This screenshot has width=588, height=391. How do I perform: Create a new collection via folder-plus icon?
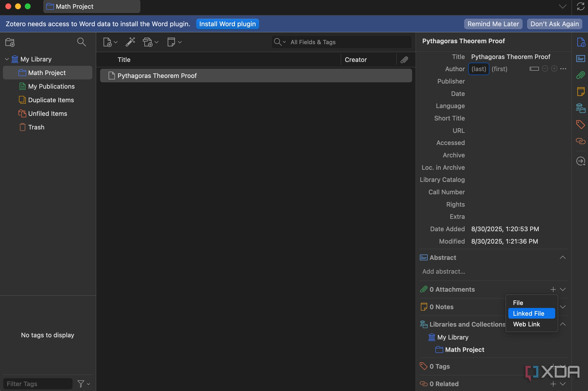(10, 42)
